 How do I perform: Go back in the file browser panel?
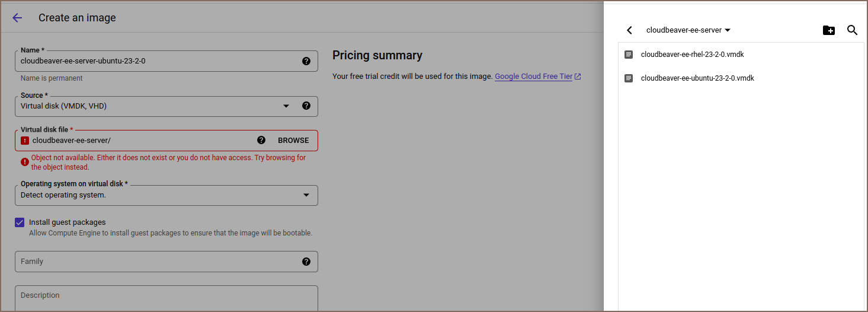tap(629, 30)
